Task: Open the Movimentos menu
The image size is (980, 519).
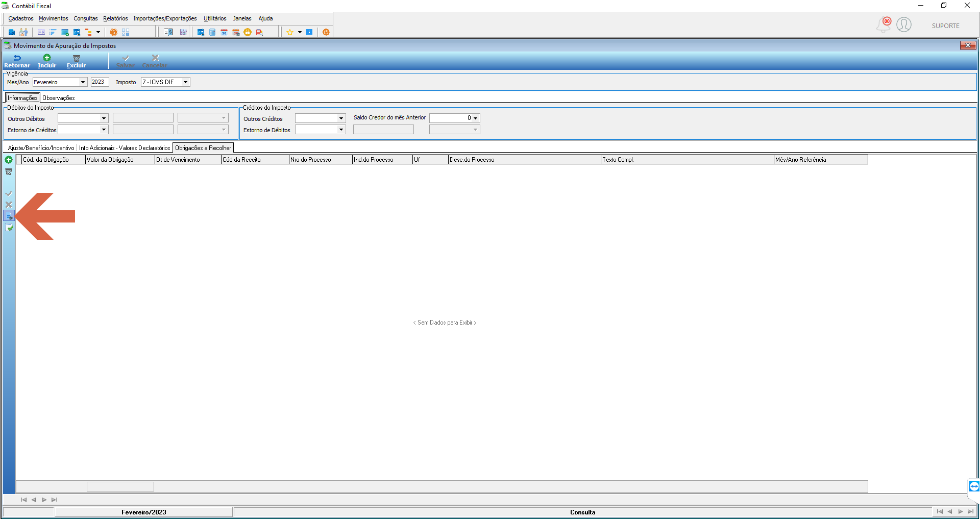Action: 53,18
